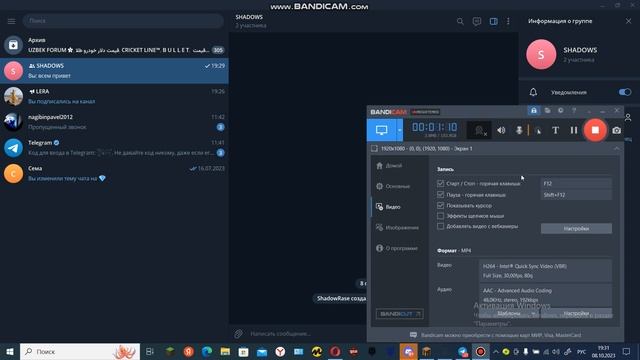Select the Видео tab in Bandicam sidebar

coord(388,207)
